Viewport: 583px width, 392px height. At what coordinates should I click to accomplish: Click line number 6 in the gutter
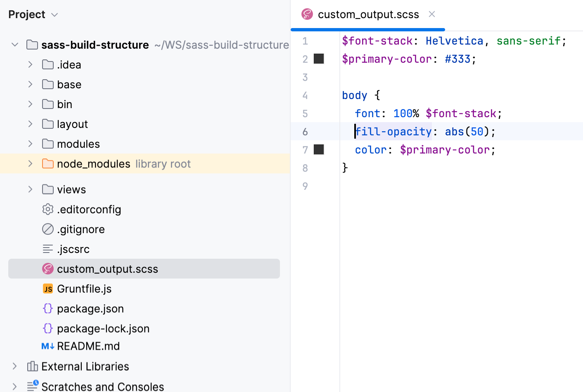coord(305,131)
